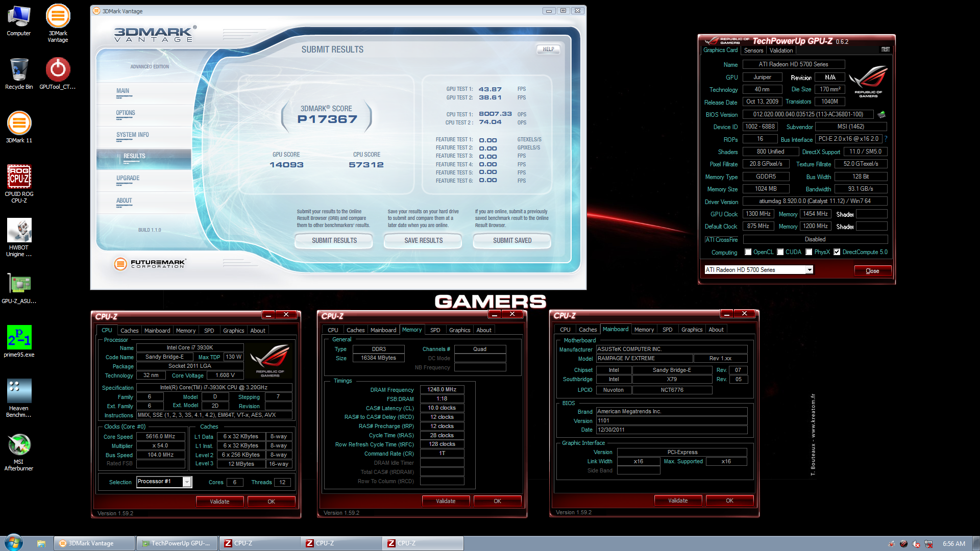The height and width of the screenshot is (551, 980).
Task: Click the second CPU-Z taskbar button
Action: (x=341, y=543)
